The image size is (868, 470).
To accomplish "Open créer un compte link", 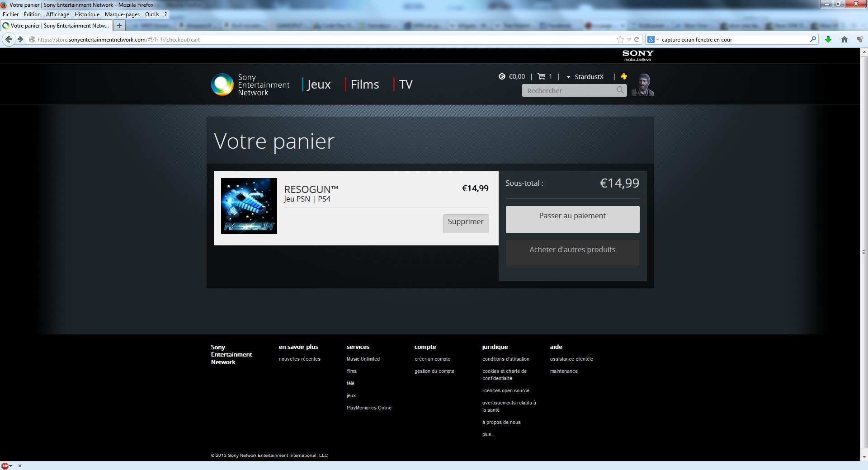I will [x=432, y=359].
